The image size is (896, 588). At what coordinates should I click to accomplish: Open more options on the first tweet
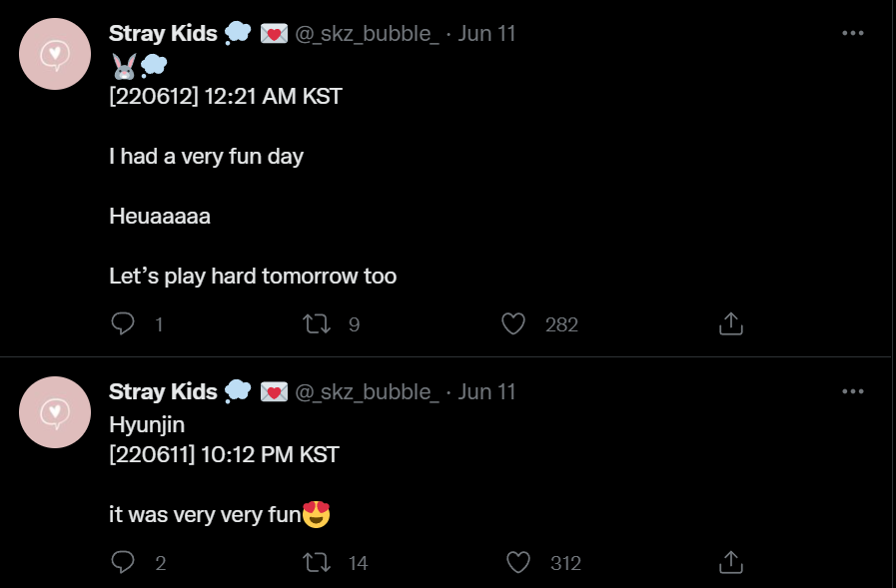click(x=853, y=33)
